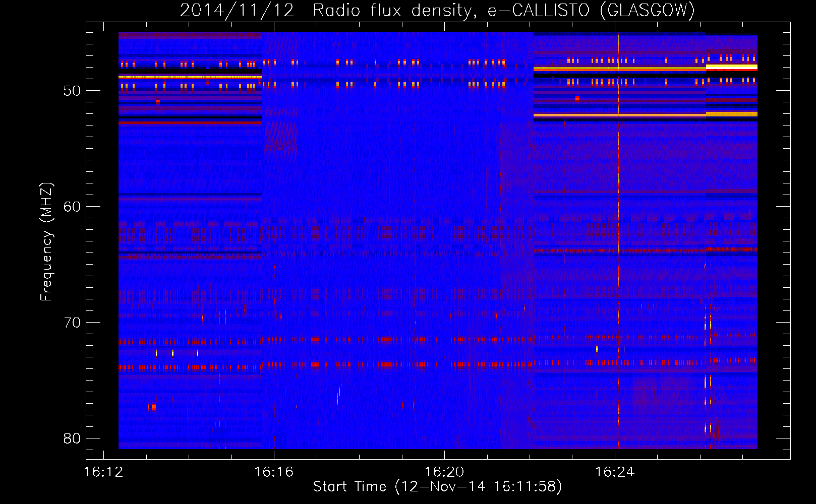
Task: Click the 16:20 time tick label
Action: (444, 472)
